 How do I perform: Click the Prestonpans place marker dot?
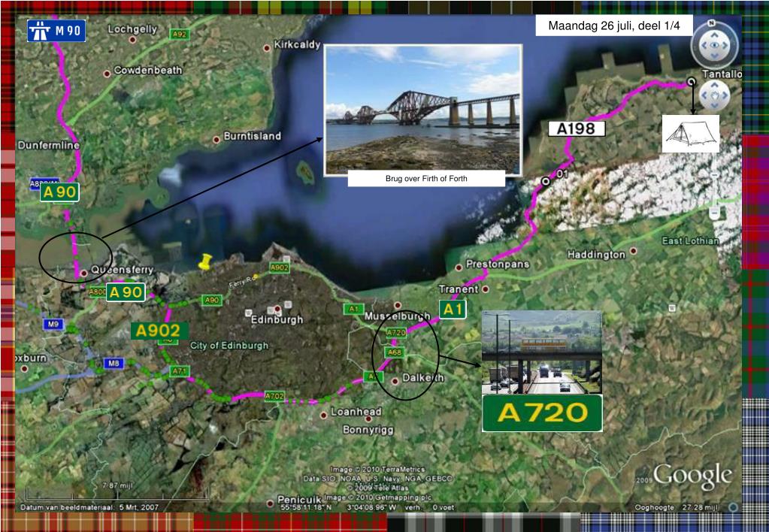(x=459, y=268)
